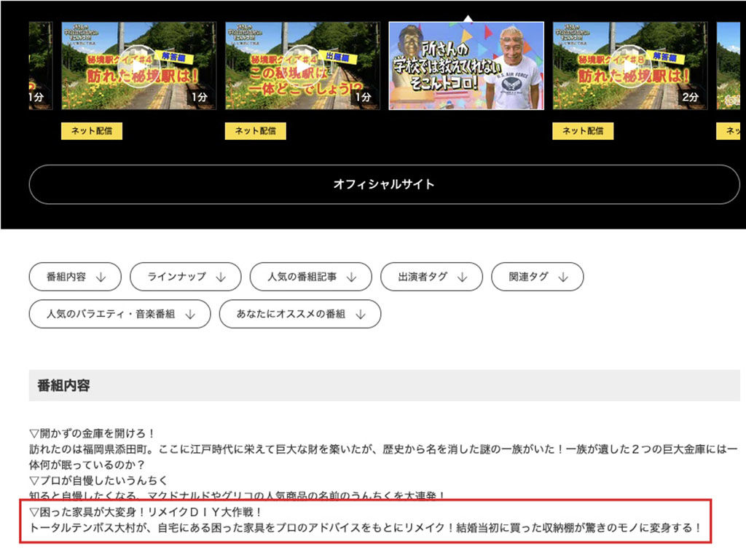Screen dimensions: 746x560
Task: Click the 2分 duration label on #8 解答編
Action: pos(690,97)
